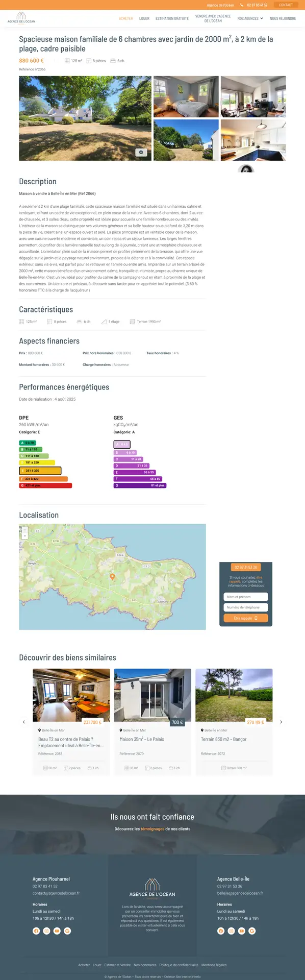Click the DPE category E energy bar
The height and width of the screenshot is (980, 305).
tap(40, 471)
